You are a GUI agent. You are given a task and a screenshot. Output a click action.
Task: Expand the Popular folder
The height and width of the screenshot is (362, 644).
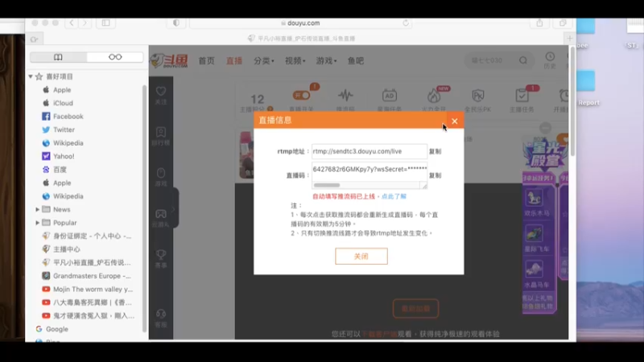point(37,223)
